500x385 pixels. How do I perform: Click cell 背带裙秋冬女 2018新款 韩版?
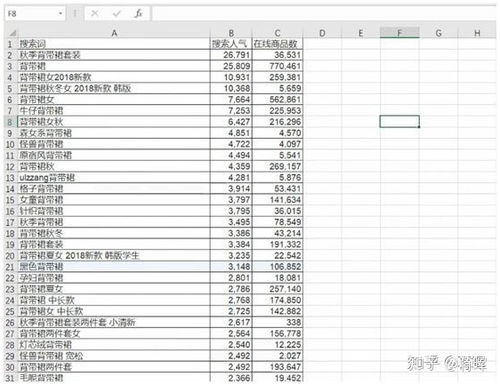click(x=114, y=88)
